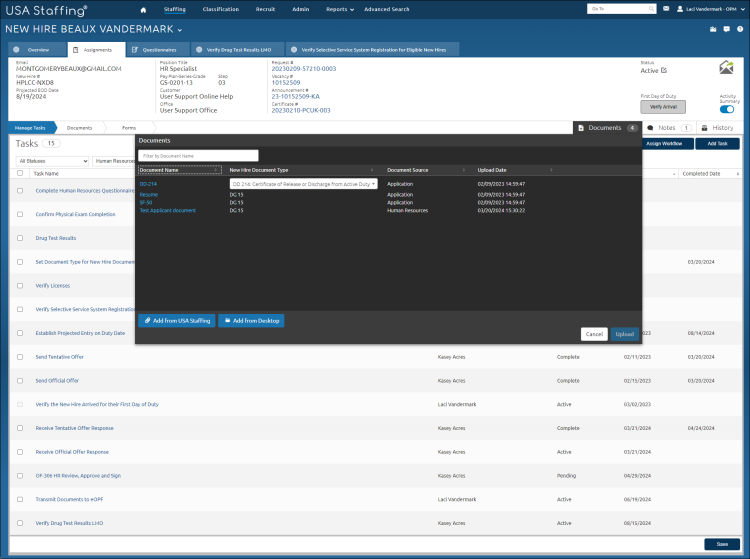This screenshot has height=559, width=750.
Task: Check Confirm Physical Exam Completion checkbox
Action: click(20, 214)
